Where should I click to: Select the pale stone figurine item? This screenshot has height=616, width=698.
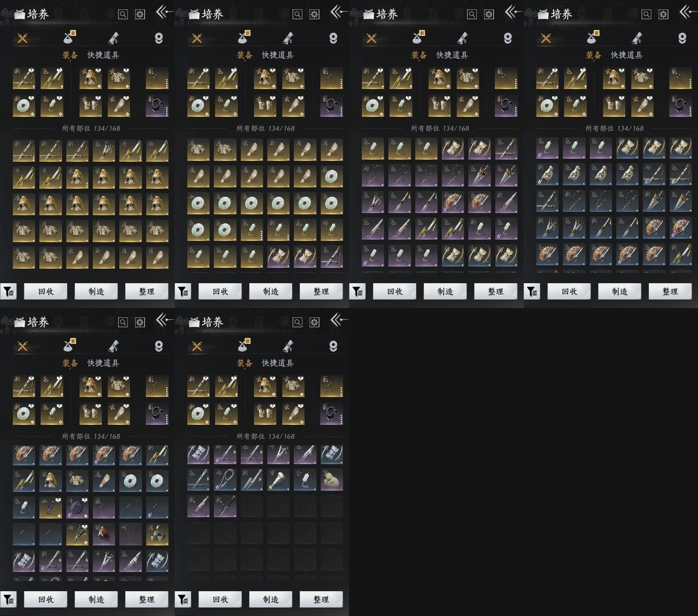pos(331,480)
